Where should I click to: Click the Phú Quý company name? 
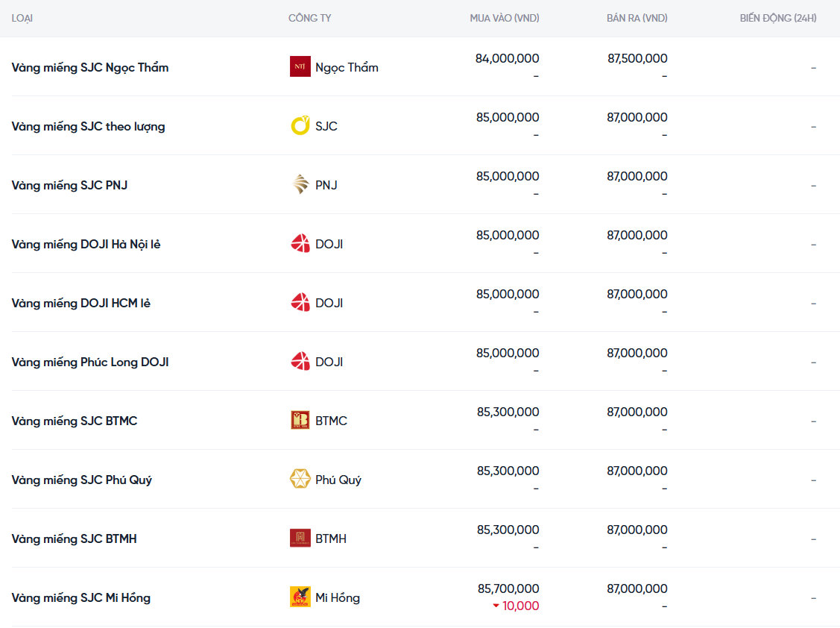tap(338, 480)
